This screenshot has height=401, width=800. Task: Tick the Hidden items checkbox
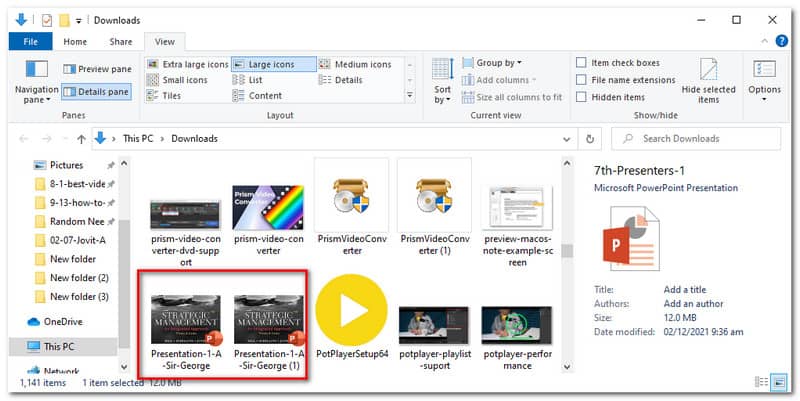tap(581, 97)
